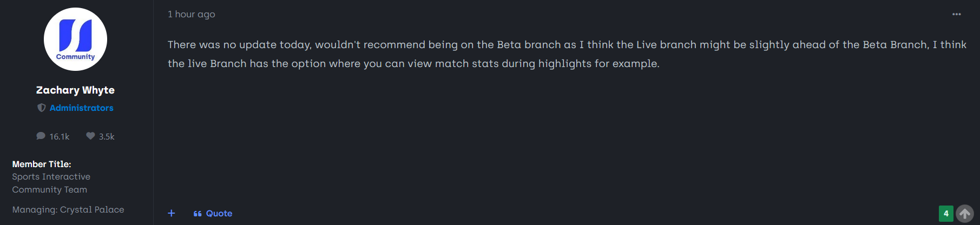Image resolution: width=980 pixels, height=225 pixels.
Task: Open the post options ellipsis menu
Action: coord(956,15)
